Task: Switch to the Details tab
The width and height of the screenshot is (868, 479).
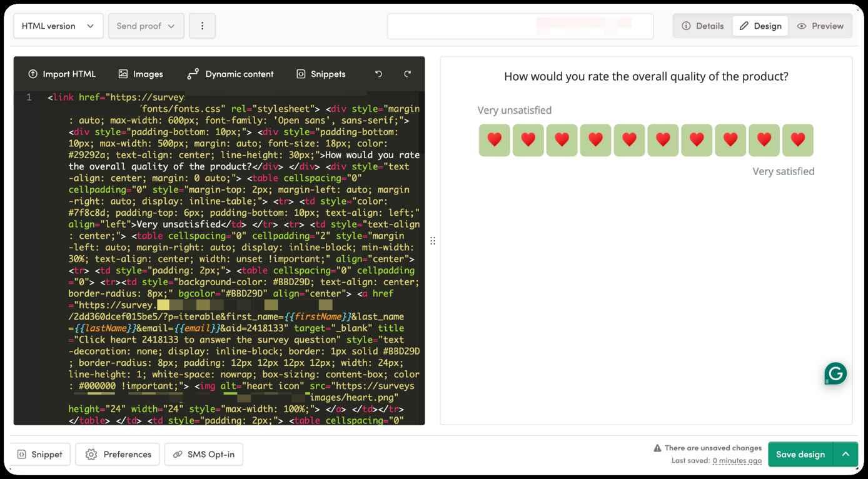Action: pyautogui.click(x=703, y=26)
